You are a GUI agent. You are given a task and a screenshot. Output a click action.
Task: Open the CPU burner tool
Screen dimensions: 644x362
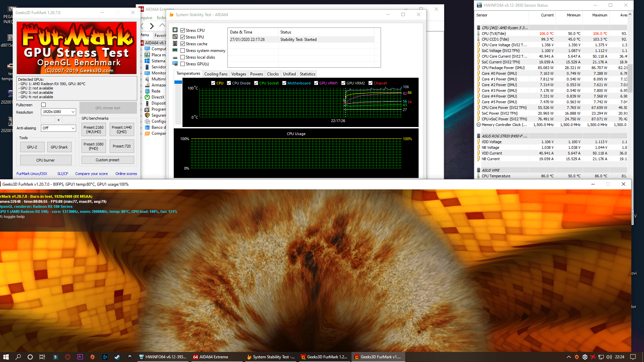46,160
